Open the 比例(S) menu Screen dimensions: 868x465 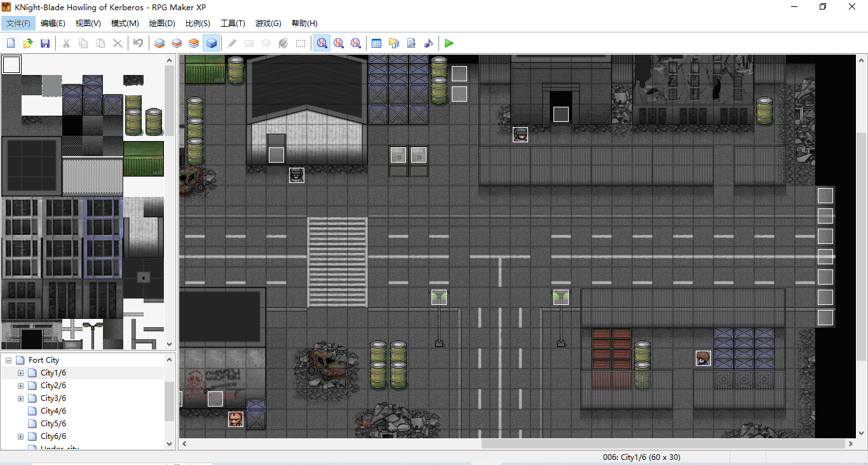pyautogui.click(x=198, y=24)
